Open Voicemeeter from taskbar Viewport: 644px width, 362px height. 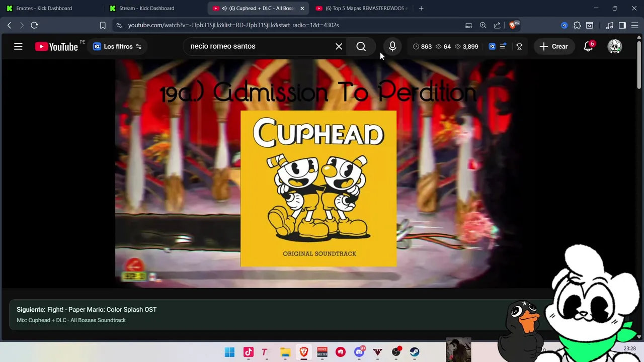pos(322,352)
